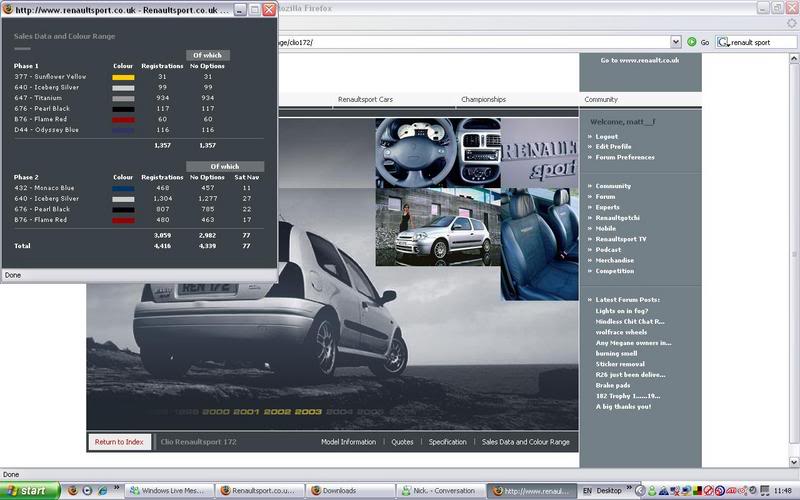
Task: Click popup window's Firefox title icon
Action: pyautogui.click(x=8, y=9)
